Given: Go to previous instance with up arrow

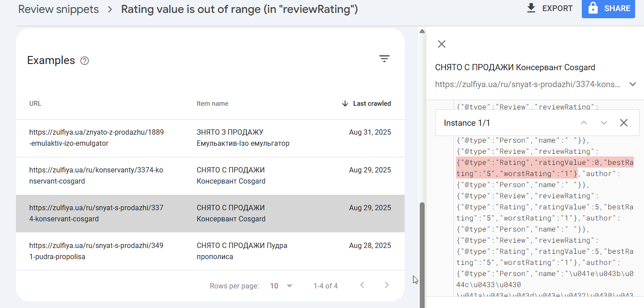Looking at the screenshot, I should (x=584, y=123).
